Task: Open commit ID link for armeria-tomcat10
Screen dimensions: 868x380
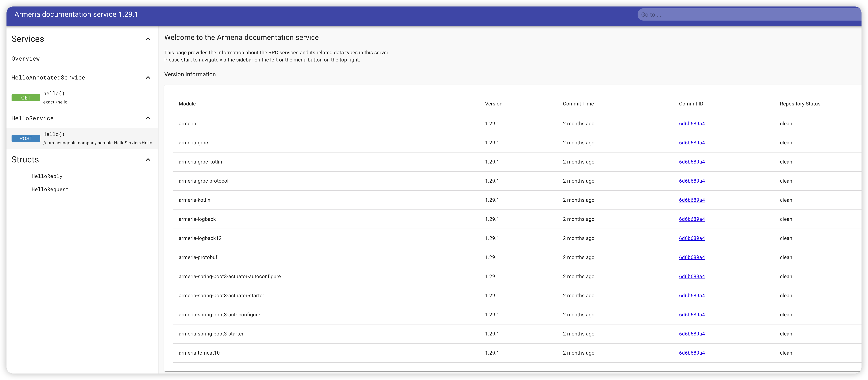Action: (x=692, y=353)
